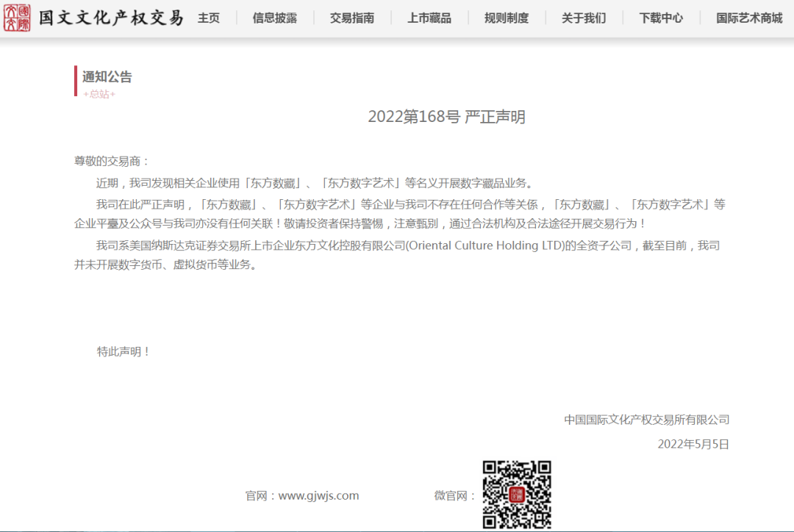Open the 交易指南 menu item
This screenshot has width=794, height=532.
[352, 18]
